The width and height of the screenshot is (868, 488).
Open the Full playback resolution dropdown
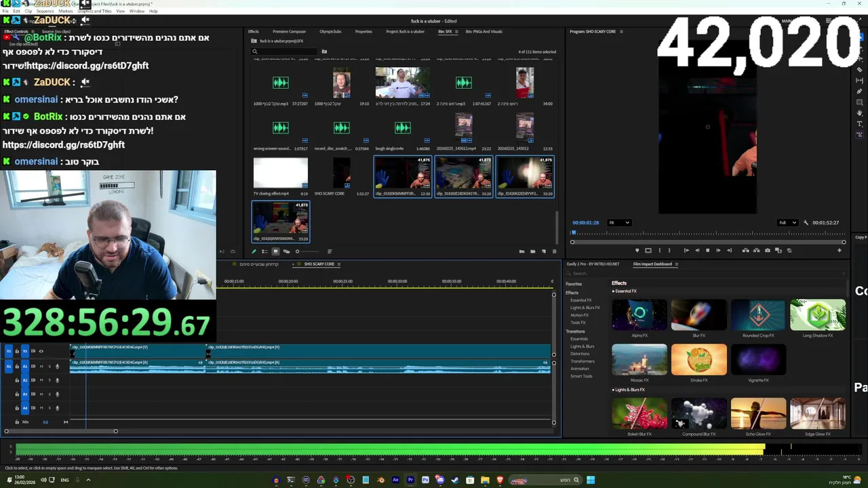tap(787, 222)
